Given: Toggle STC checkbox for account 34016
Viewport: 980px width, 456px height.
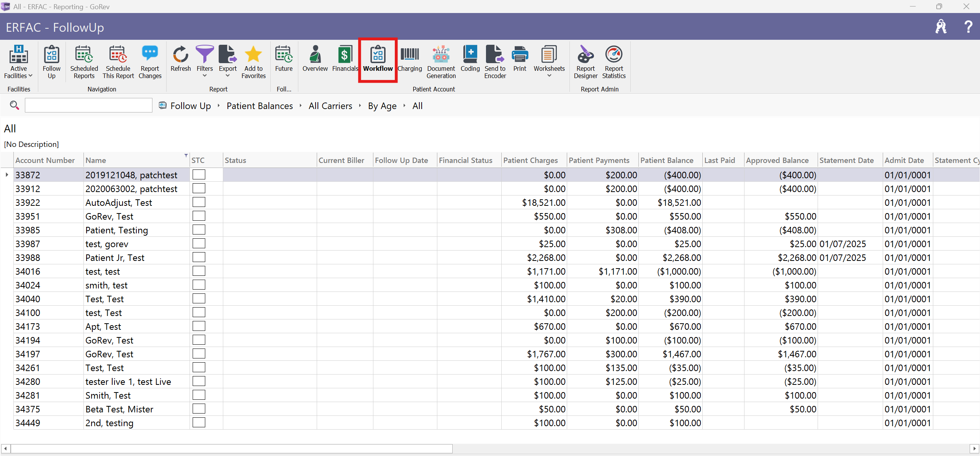Looking at the screenshot, I should point(199,271).
